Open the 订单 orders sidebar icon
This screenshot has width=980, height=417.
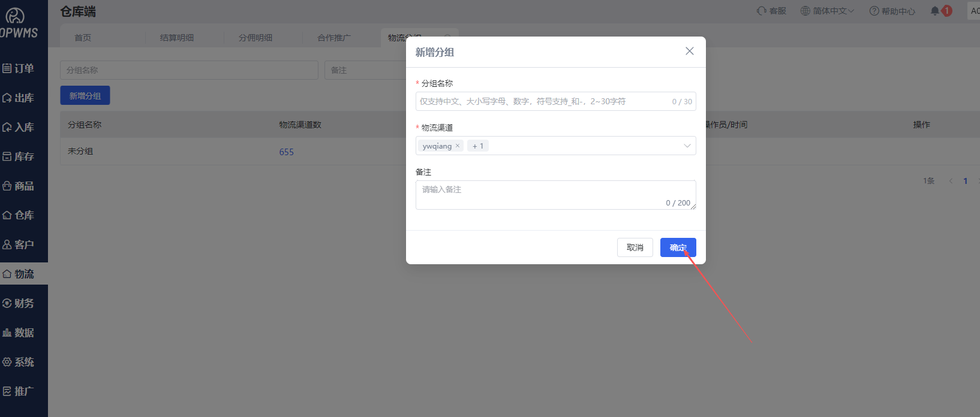pos(7,68)
